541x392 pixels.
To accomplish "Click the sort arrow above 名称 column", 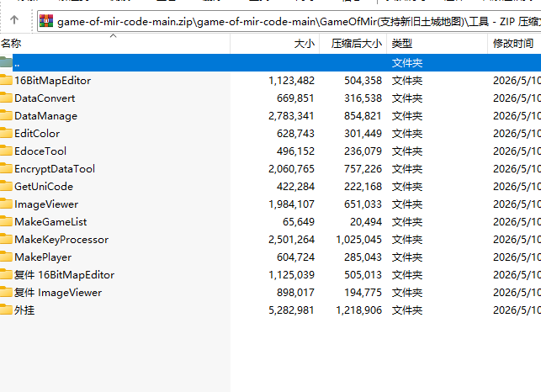I will [x=114, y=35].
